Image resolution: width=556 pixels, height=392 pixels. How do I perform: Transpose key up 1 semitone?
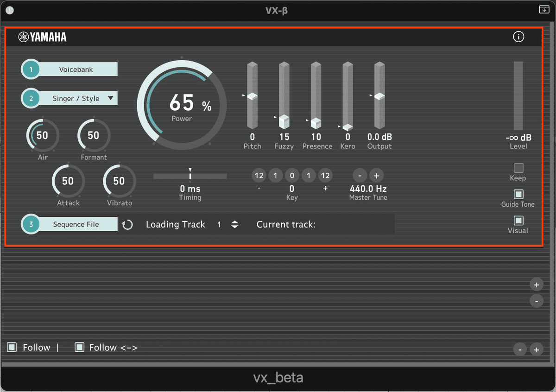click(x=309, y=176)
